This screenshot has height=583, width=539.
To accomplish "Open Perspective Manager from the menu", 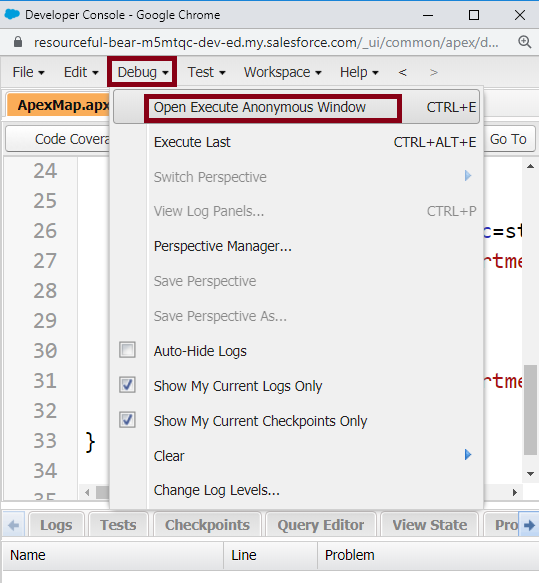I will [x=296, y=246].
